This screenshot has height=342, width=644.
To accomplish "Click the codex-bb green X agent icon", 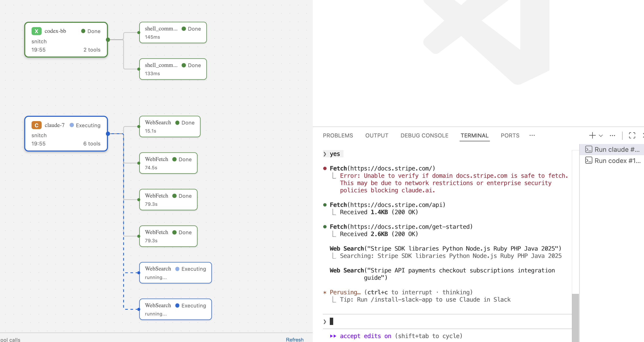I will [x=37, y=31].
